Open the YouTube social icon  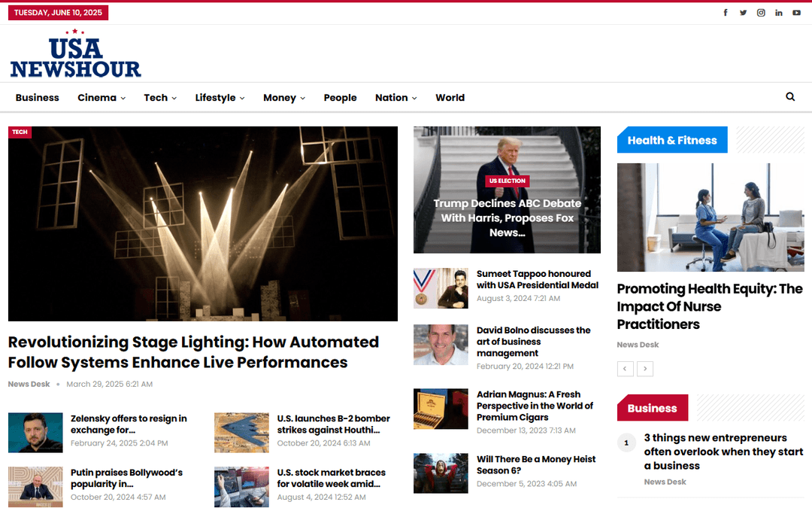(x=796, y=13)
